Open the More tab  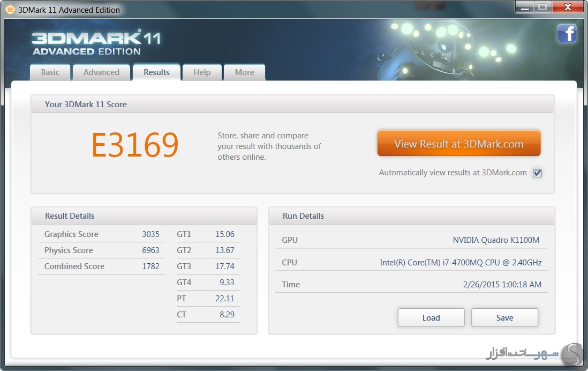(245, 72)
